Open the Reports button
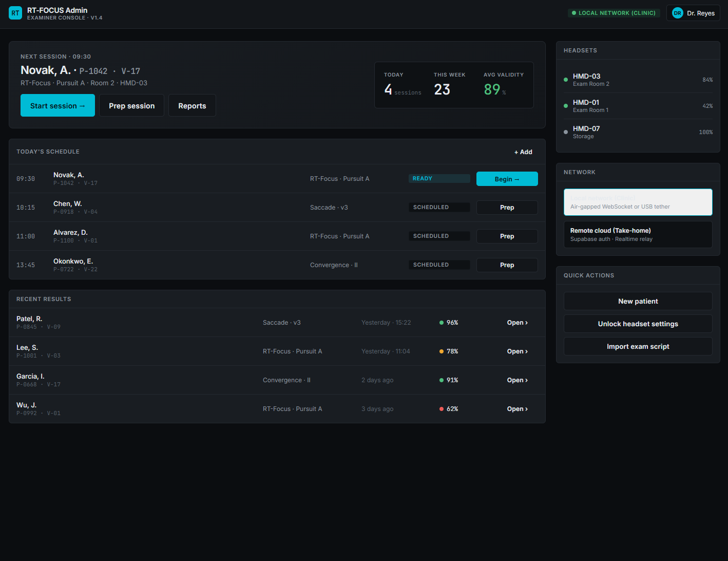This screenshot has height=561, width=728. pos(192,105)
